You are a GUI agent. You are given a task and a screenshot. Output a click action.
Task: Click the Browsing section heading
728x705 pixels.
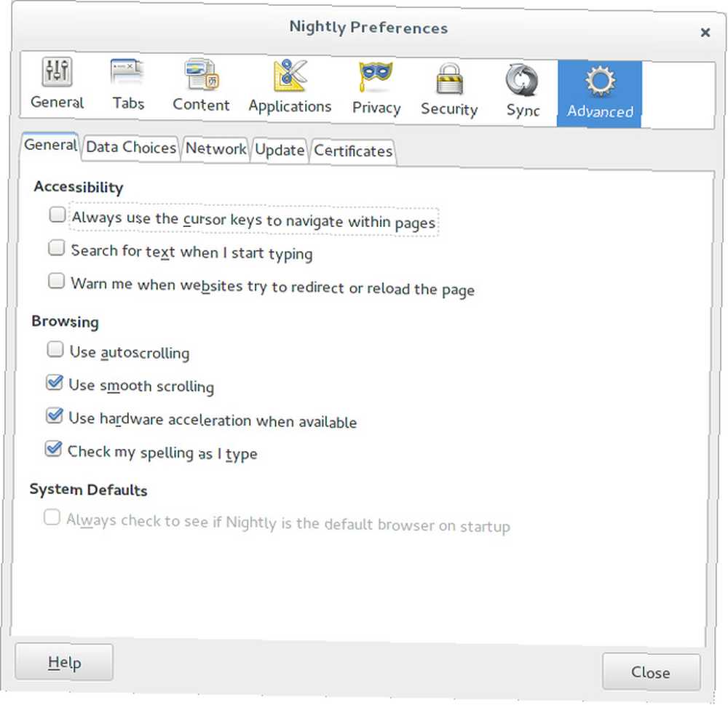(x=65, y=322)
